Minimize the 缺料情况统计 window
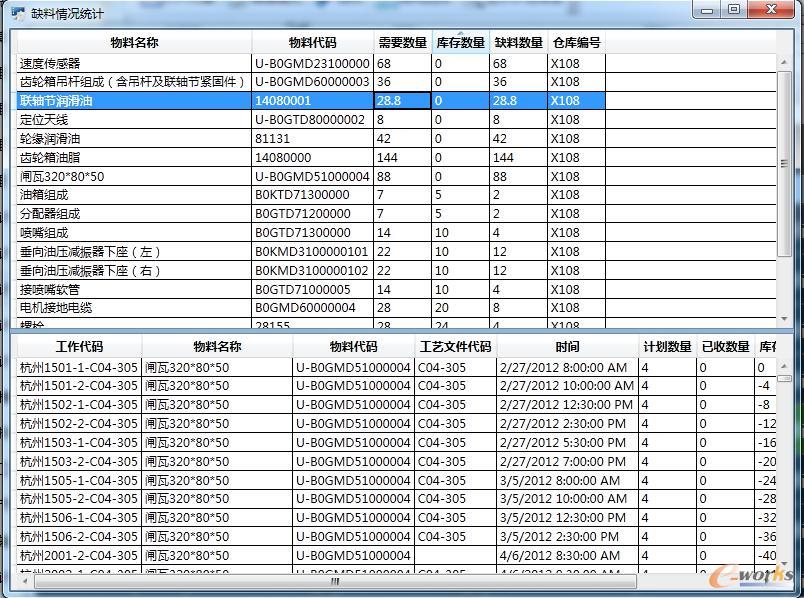Viewport: 804px width, 598px height. coord(708,10)
